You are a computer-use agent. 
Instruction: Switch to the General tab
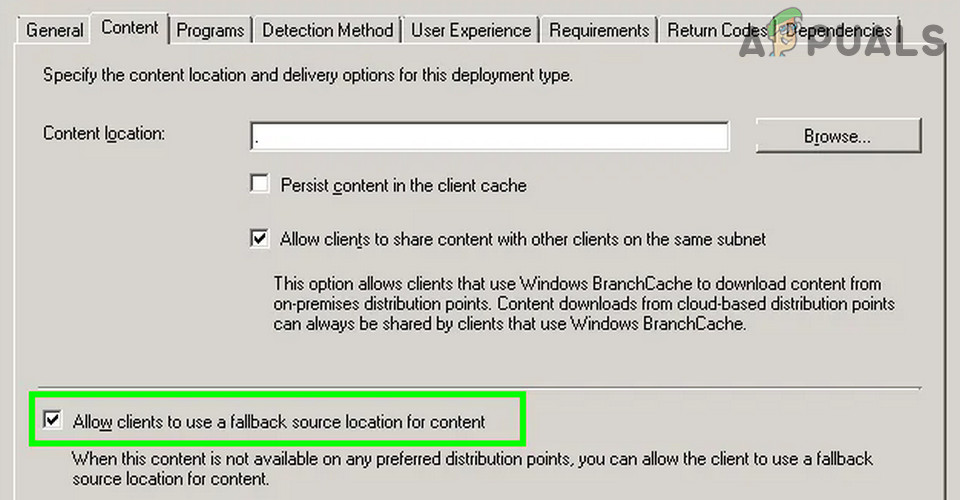coord(54,30)
